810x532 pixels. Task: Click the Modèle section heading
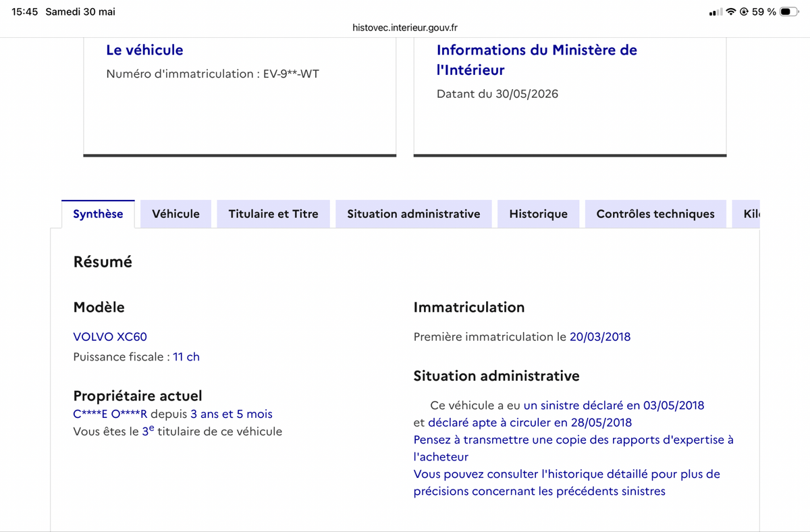(99, 307)
